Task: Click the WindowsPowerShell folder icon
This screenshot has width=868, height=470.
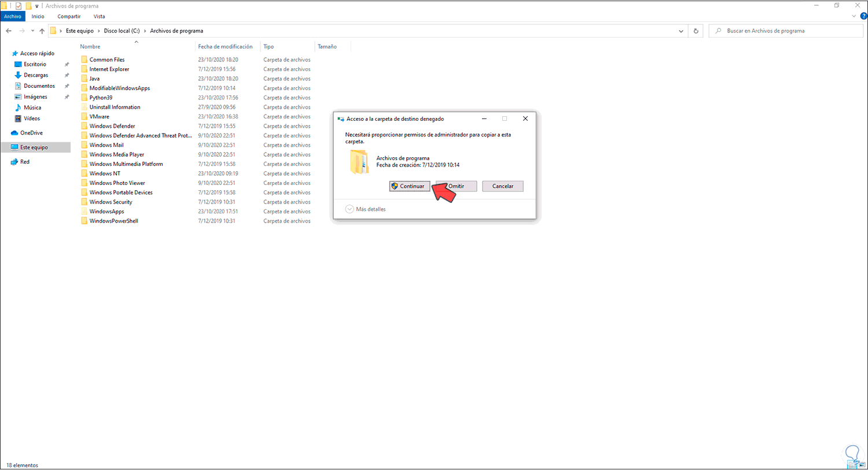Action: click(84, 221)
